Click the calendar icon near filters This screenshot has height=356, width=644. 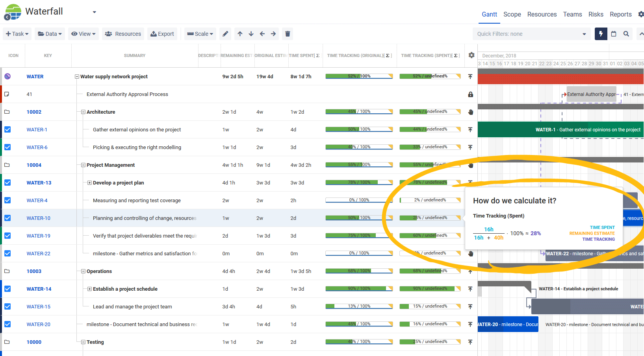coord(613,34)
